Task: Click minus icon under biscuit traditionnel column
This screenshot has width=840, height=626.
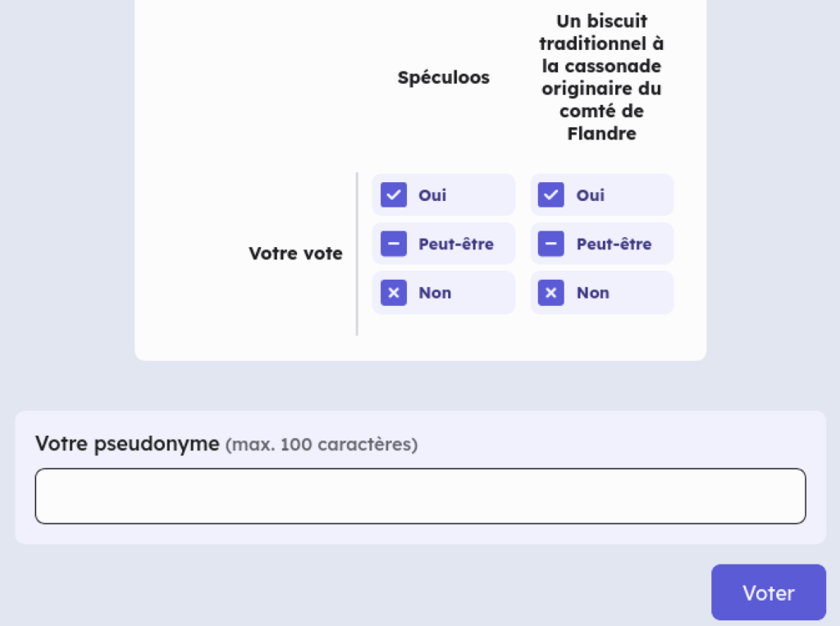Action: pyautogui.click(x=551, y=244)
